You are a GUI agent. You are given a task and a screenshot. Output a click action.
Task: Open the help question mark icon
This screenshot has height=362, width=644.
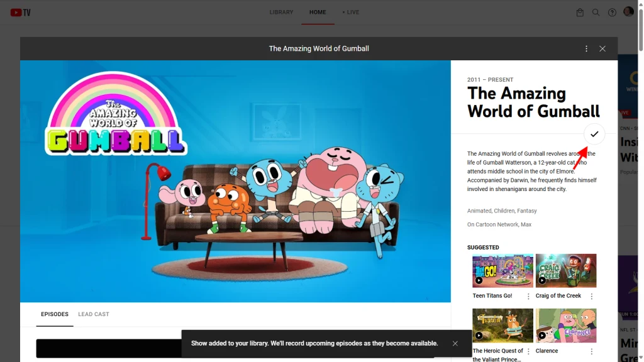pos(612,12)
